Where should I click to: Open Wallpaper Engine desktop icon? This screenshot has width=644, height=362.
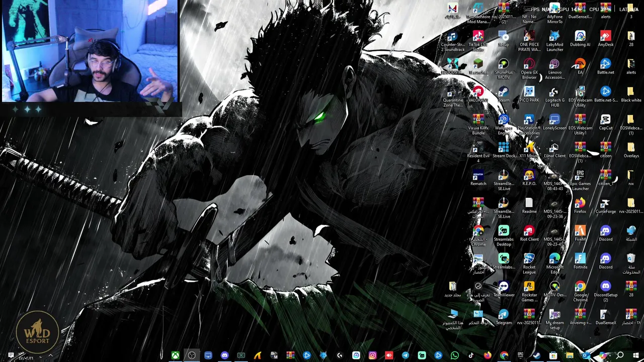point(504,125)
